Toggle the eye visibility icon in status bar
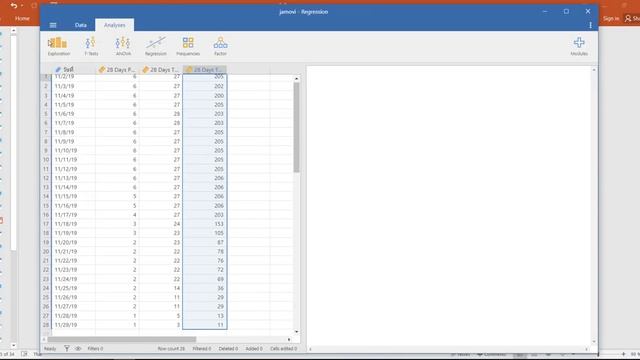Image resolution: width=640 pixels, height=360 pixels. click(x=78, y=348)
